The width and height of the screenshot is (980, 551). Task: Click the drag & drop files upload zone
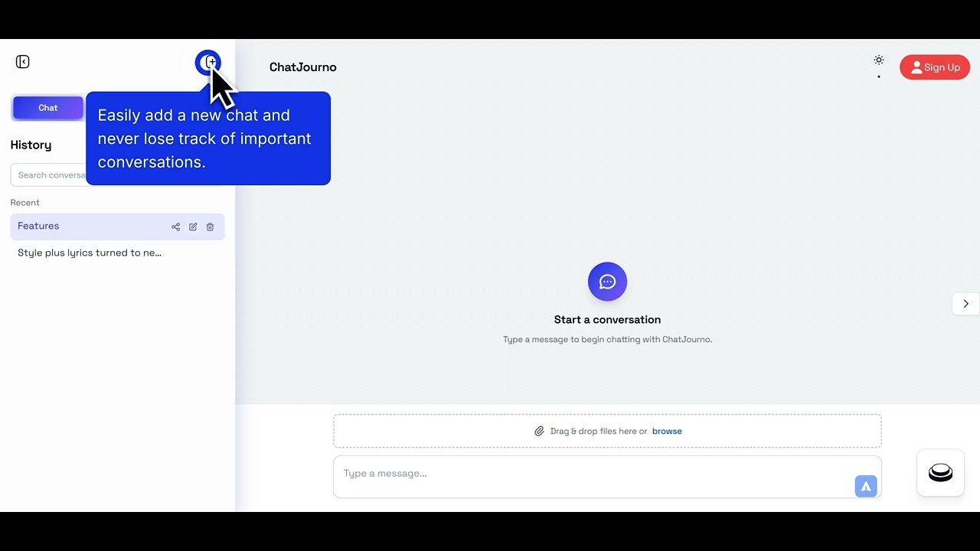pos(607,431)
